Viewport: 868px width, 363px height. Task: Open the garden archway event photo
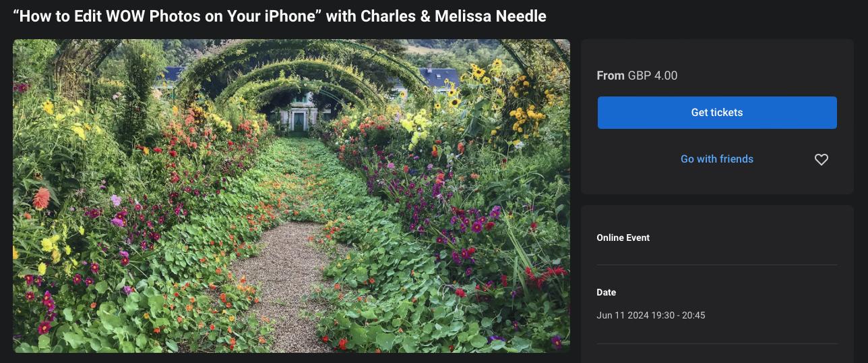(291, 196)
